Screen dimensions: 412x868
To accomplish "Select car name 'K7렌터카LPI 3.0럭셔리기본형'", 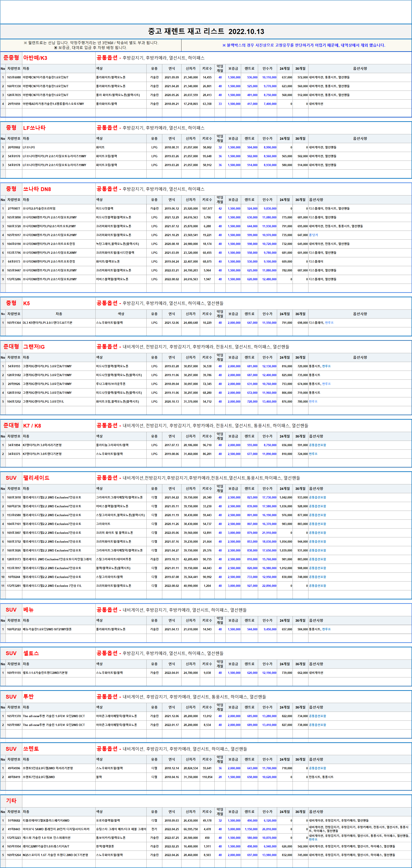I will click(x=42, y=445).
